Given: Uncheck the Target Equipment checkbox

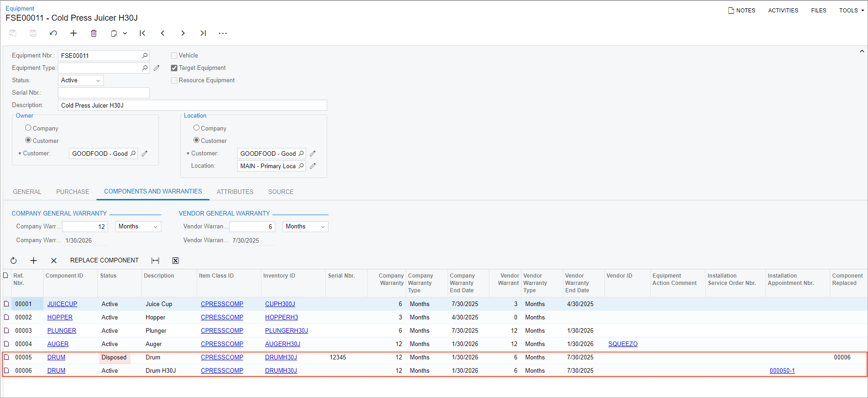Looking at the screenshot, I should point(174,68).
